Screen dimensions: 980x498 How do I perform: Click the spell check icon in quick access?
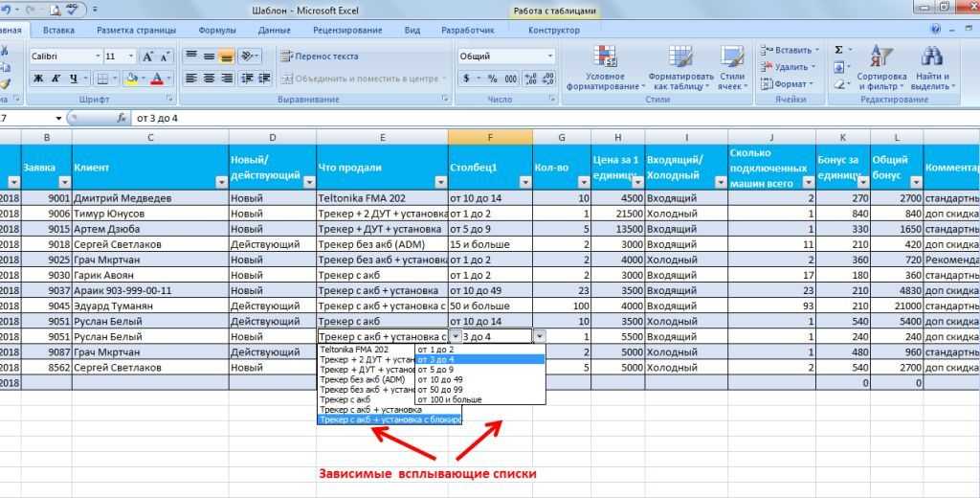(72, 9)
